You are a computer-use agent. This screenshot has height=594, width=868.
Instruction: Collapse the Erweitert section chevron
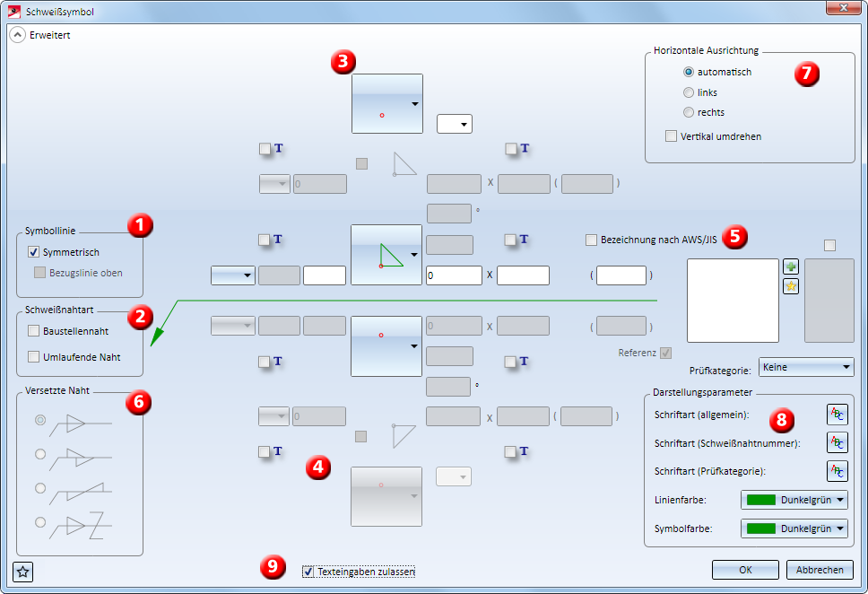pos(18,35)
